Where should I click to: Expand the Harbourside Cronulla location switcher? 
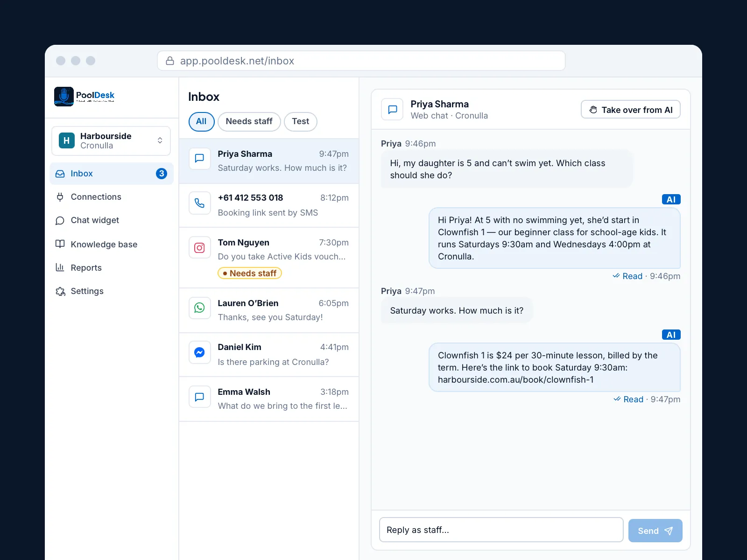click(111, 141)
